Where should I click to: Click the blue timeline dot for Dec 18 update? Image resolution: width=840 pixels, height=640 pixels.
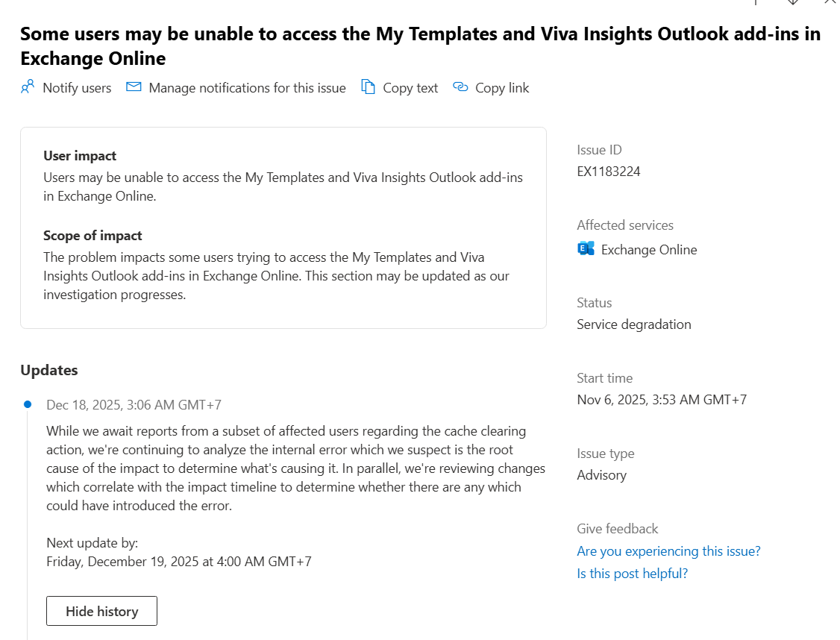pyautogui.click(x=28, y=404)
